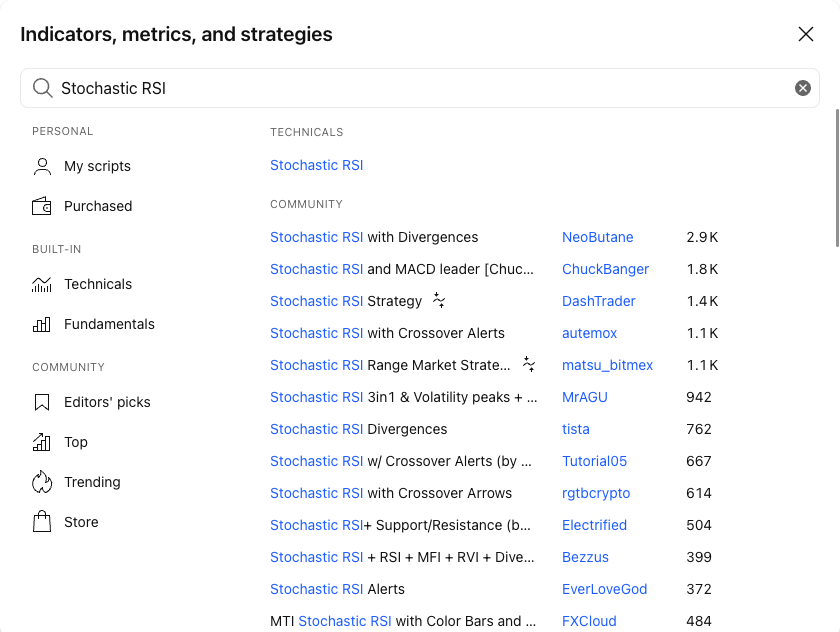The width and height of the screenshot is (840, 632).
Task: Visit Electrified author page
Action: [594, 525]
